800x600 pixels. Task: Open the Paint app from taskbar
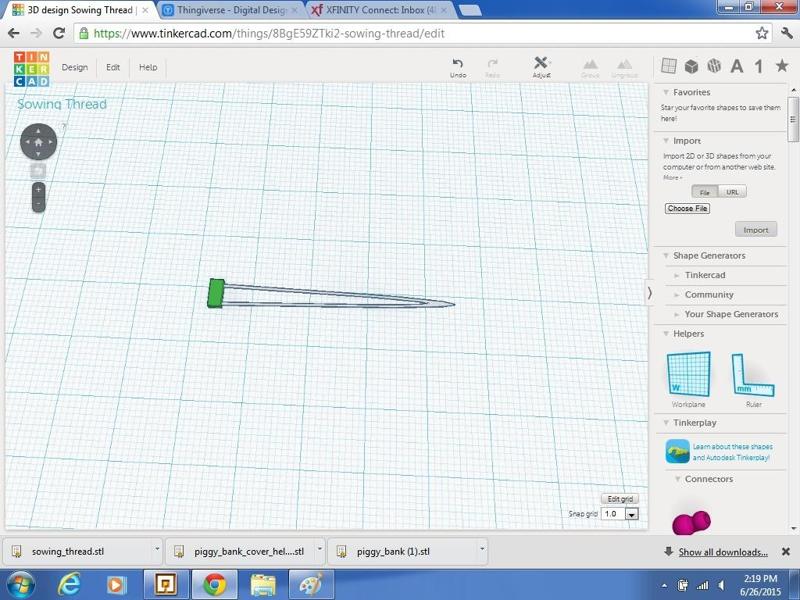(x=312, y=585)
